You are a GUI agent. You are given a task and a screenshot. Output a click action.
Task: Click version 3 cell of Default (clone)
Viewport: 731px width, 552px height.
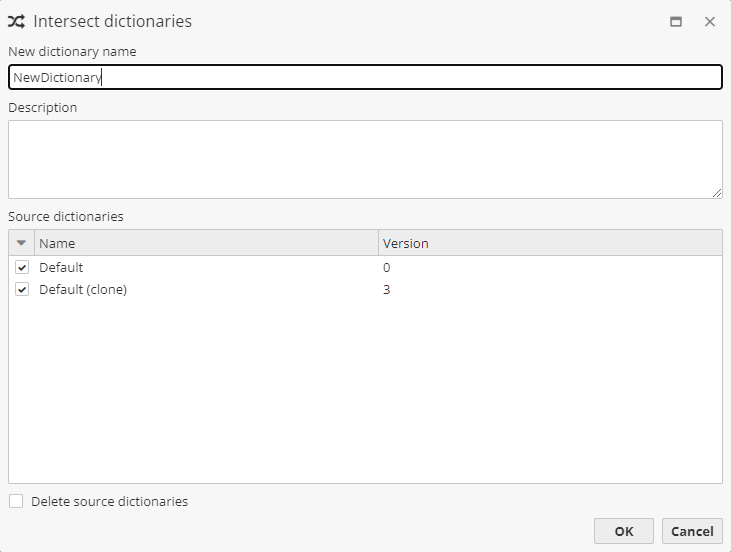(x=387, y=290)
